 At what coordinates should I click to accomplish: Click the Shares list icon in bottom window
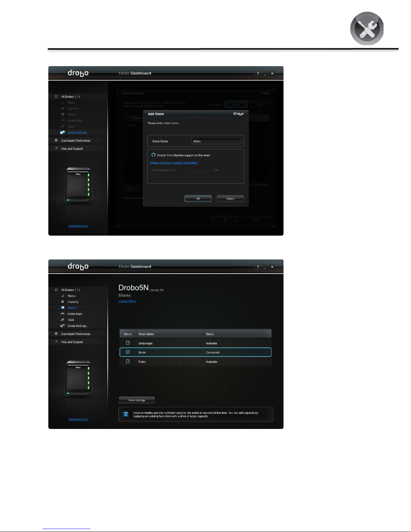tap(62, 308)
